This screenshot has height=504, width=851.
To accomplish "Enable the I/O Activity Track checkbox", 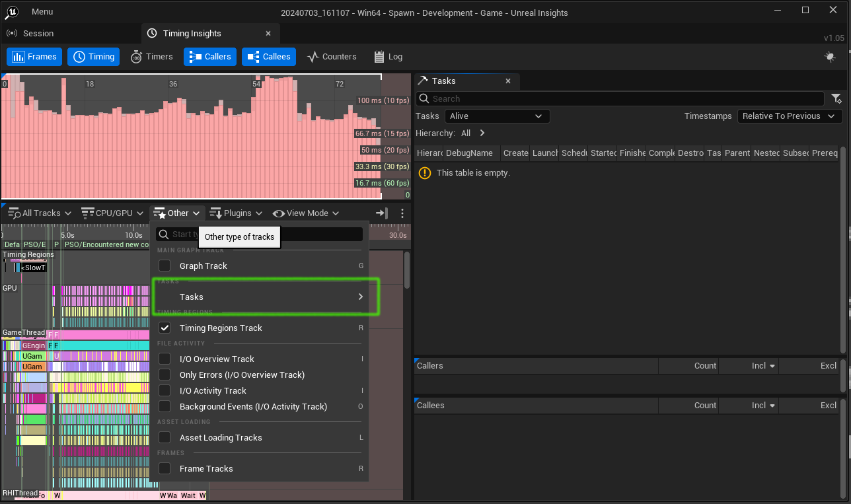I will click(x=165, y=390).
